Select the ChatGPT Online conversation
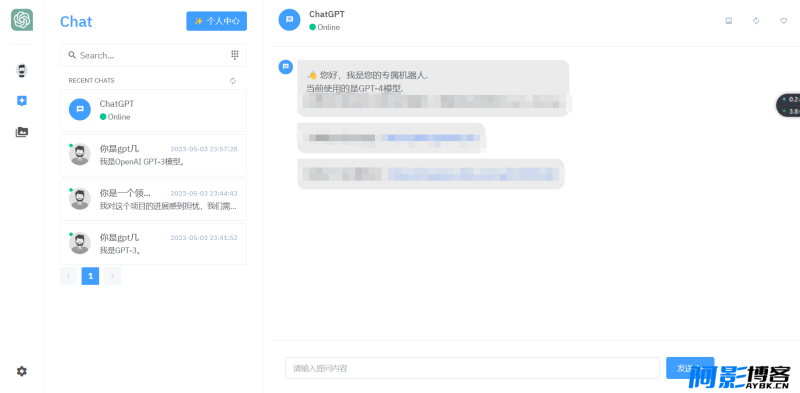800x393 pixels. tap(153, 110)
